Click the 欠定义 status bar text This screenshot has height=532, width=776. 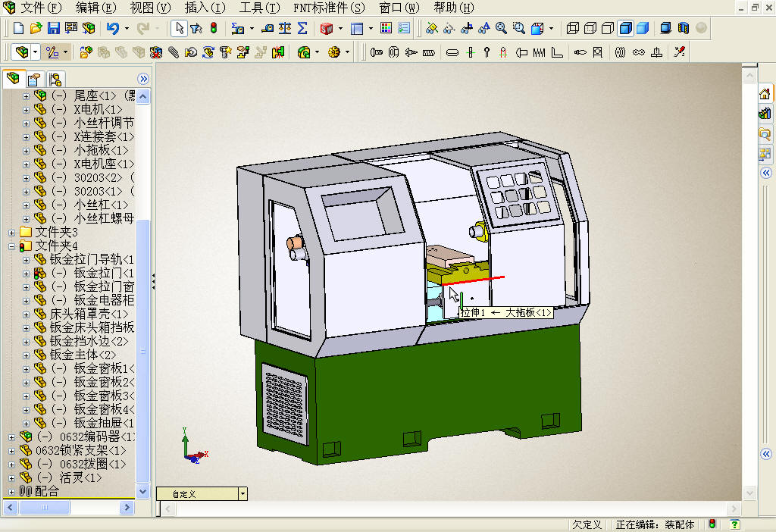[587, 524]
